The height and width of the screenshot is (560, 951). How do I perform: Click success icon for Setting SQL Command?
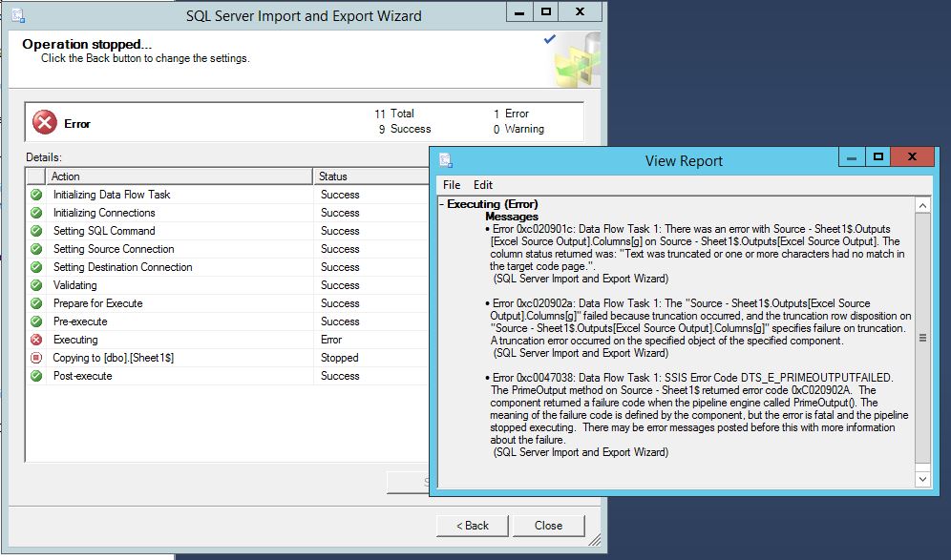coord(36,231)
